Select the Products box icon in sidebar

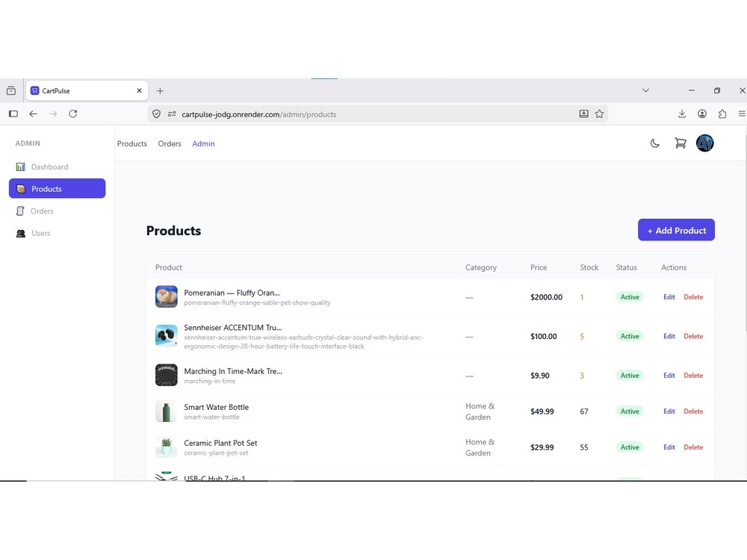pos(20,189)
